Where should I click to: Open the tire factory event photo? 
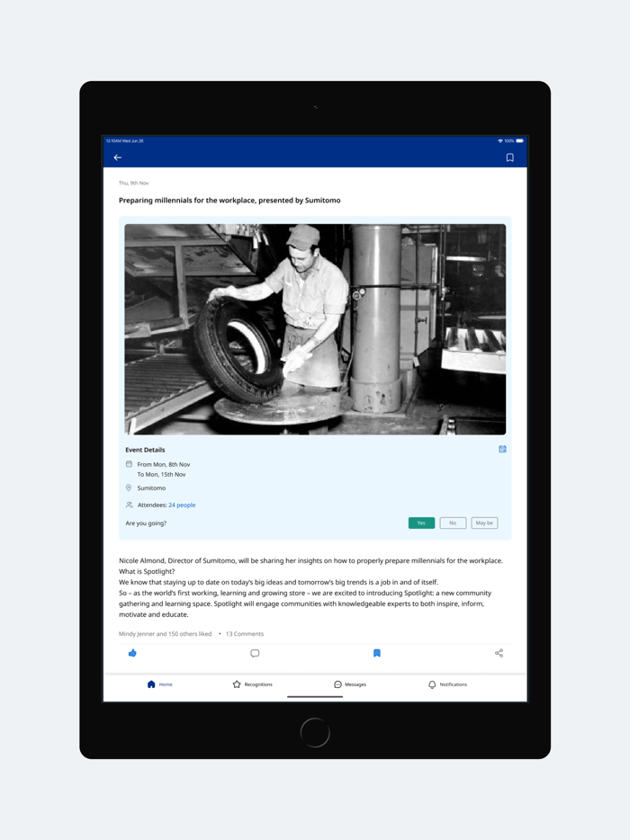coord(315,329)
